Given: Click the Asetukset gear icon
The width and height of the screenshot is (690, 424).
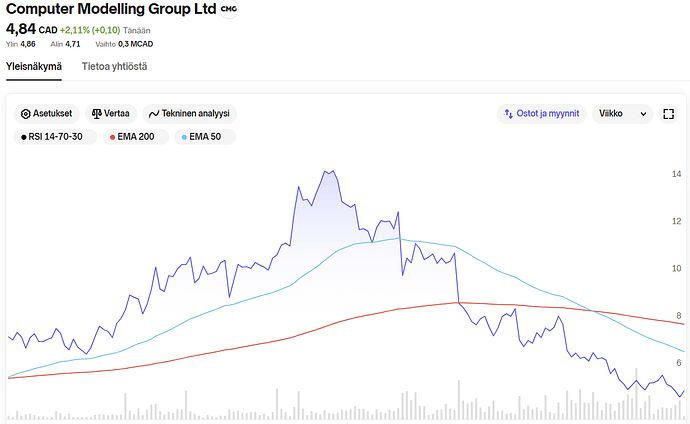Looking at the screenshot, I should 26,114.
